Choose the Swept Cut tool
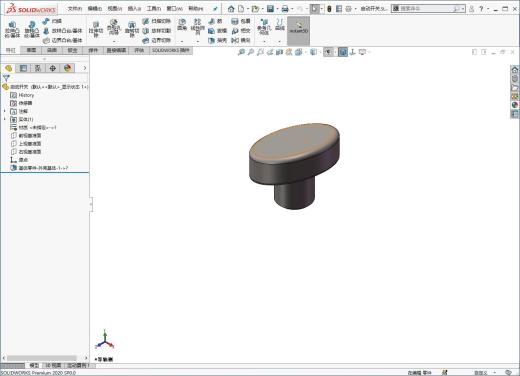Image resolution: width=520 pixels, height=376 pixels. tap(157, 21)
